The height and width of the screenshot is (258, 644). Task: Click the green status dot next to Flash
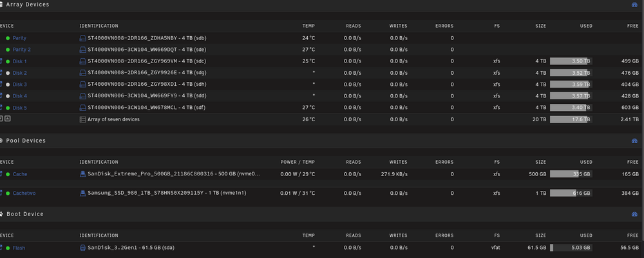point(8,248)
